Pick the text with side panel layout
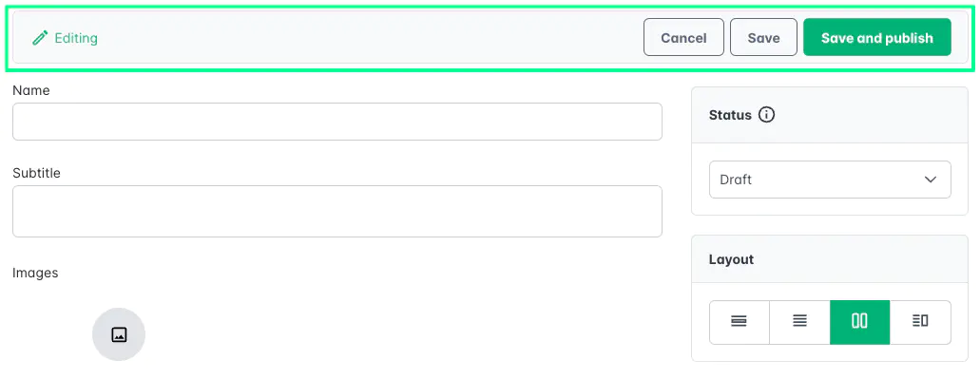Screen dimensions: 980x379 [x=920, y=322]
